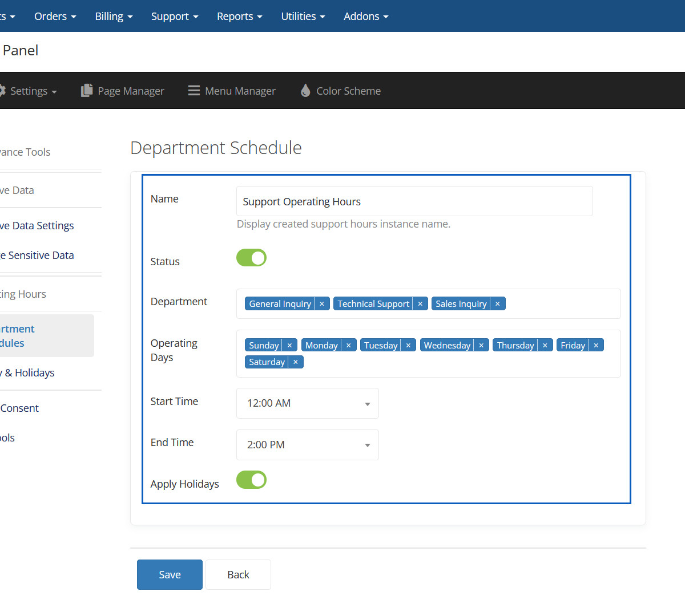Remove Saturday from operating days
Viewport: 685px width, 616px height.
coord(296,362)
